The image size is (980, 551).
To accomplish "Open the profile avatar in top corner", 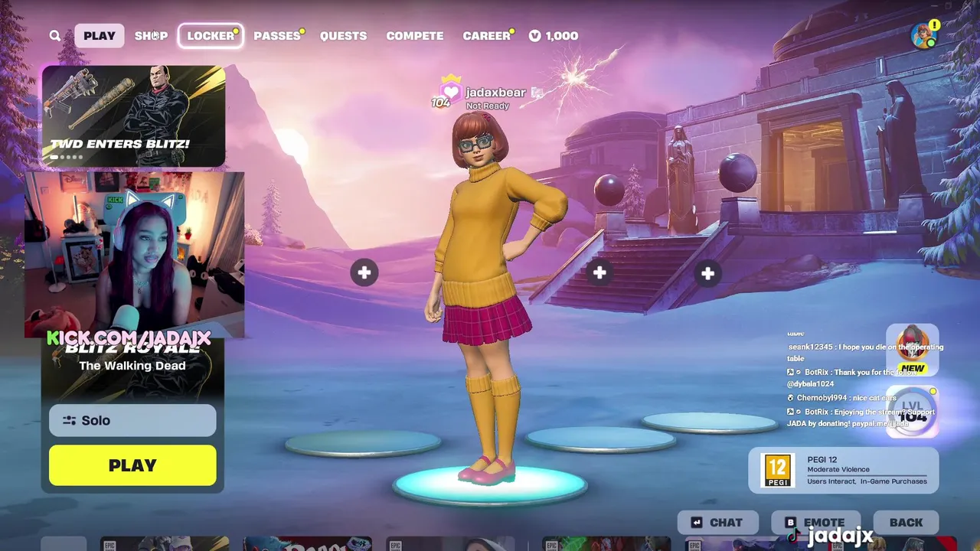I will coord(925,35).
